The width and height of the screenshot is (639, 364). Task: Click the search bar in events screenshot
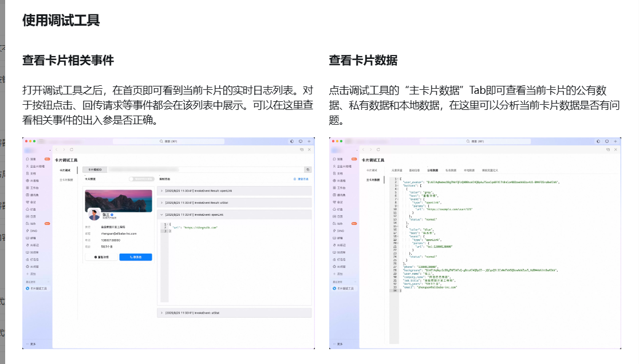168,141
